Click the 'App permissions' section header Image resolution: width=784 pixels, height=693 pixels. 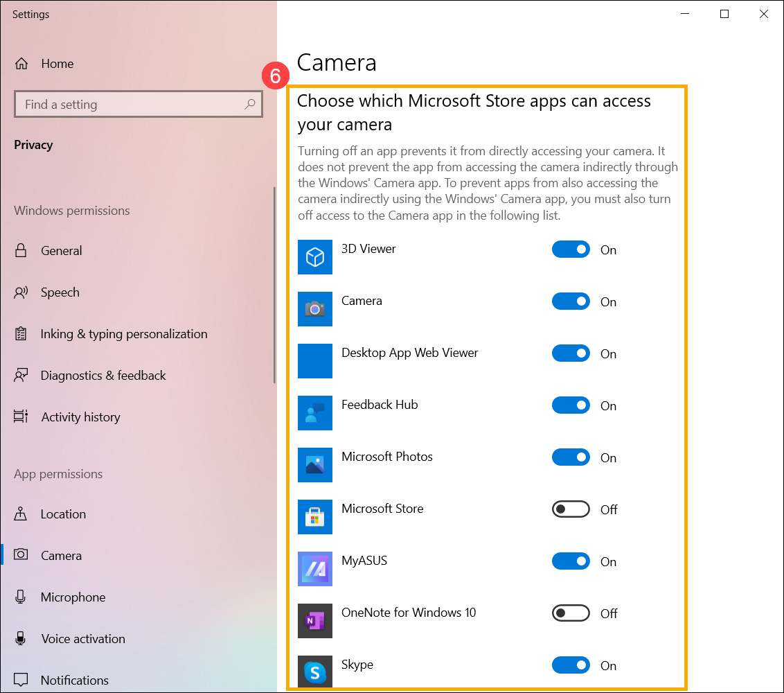click(x=58, y=474)
